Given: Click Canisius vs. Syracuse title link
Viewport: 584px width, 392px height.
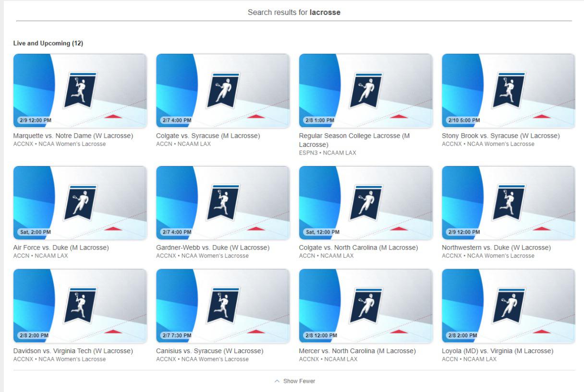Looking at the screenshot, I should click(209, 351).
